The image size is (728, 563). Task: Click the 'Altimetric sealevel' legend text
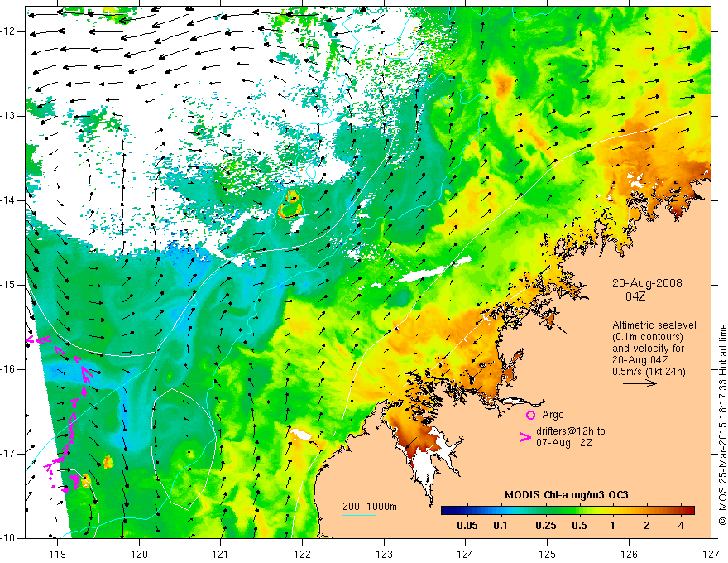click(654, 325)
